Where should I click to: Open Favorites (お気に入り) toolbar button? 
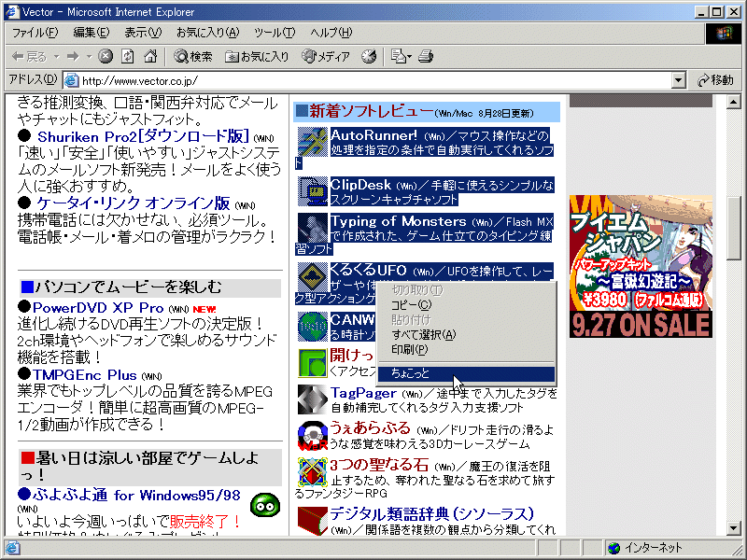click(258, 56)
